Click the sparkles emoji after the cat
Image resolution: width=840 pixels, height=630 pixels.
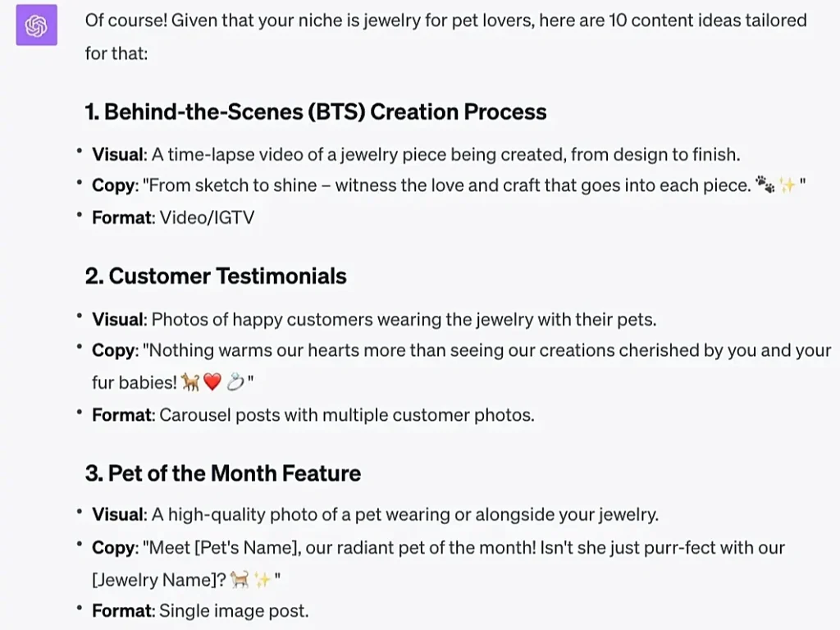[x=262, y=579]
